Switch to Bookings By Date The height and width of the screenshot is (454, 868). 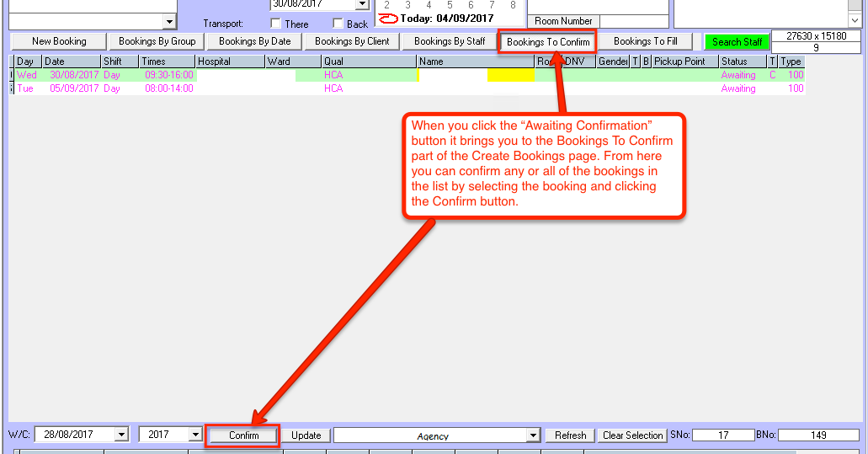254,41
